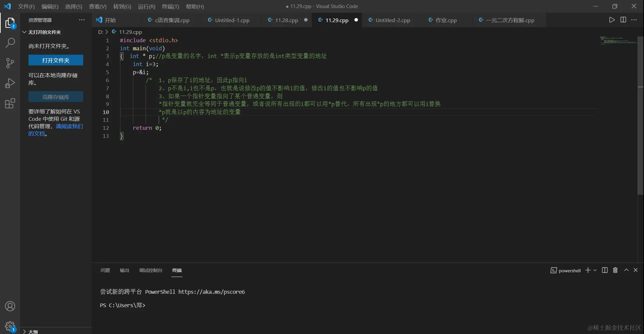Switch to the 输出 panel tab
The image size is (644, 334).
point(124,270)
